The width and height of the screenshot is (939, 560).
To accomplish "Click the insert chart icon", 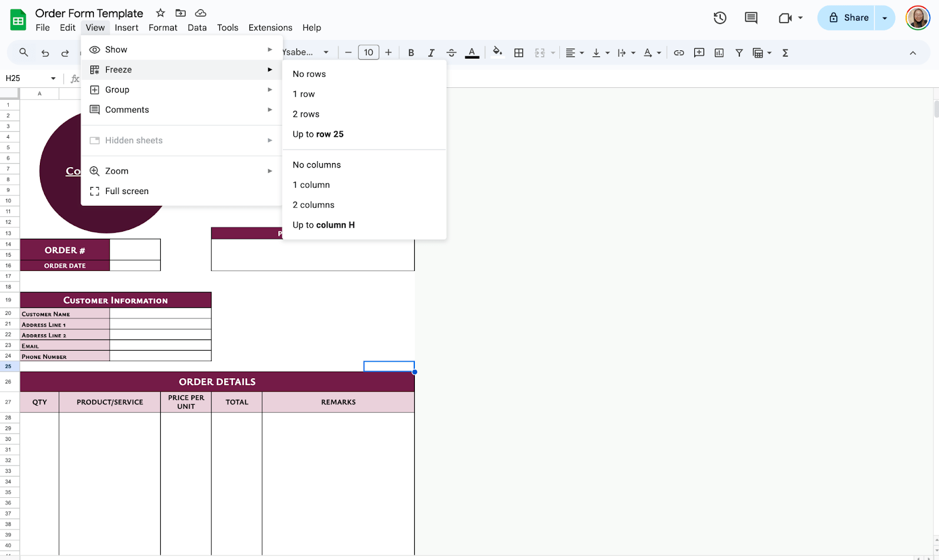I will (719, 53).
